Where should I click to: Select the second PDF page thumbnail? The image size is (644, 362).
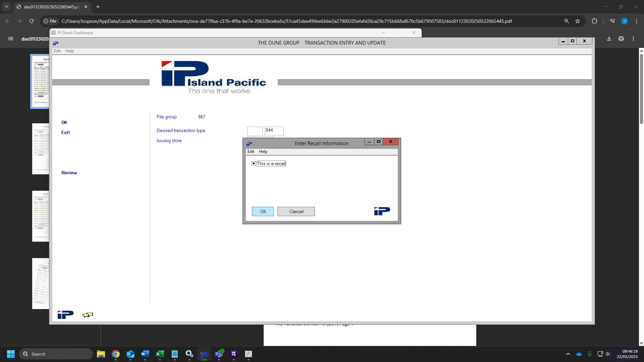[41, 149]
